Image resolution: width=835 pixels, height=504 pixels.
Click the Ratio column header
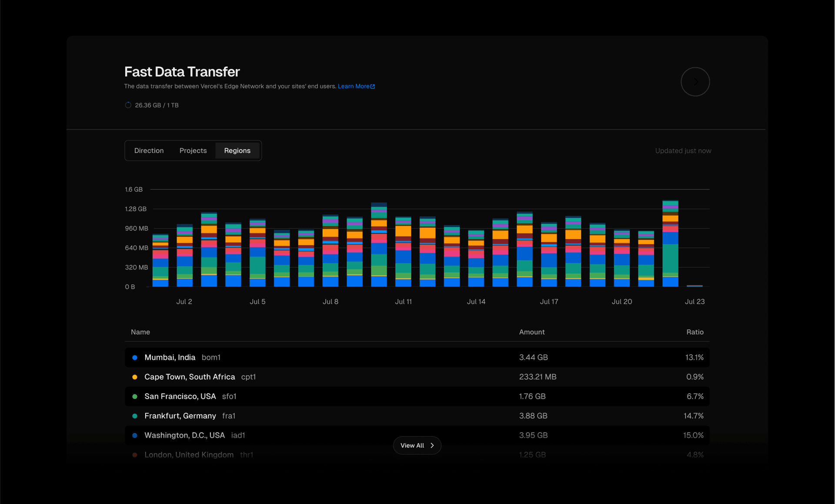pyautogui.click(x=695, y=332)
